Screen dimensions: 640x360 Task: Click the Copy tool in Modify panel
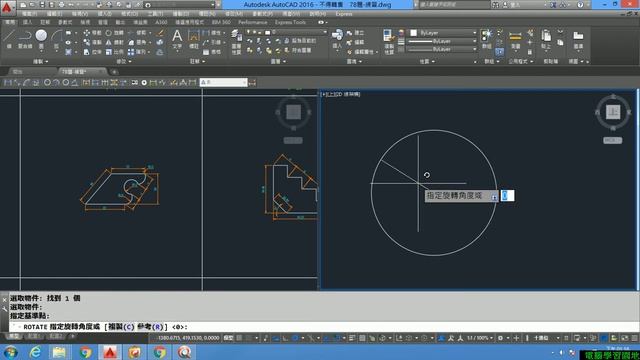92,42
